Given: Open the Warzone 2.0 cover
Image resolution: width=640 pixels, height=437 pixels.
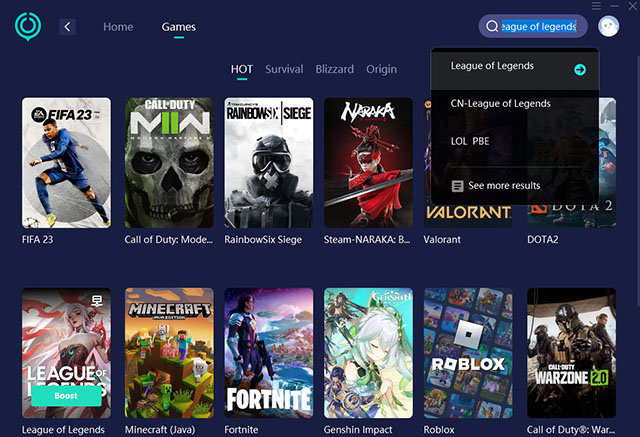Looking at the screenshot, I should [x=571, y=353].
